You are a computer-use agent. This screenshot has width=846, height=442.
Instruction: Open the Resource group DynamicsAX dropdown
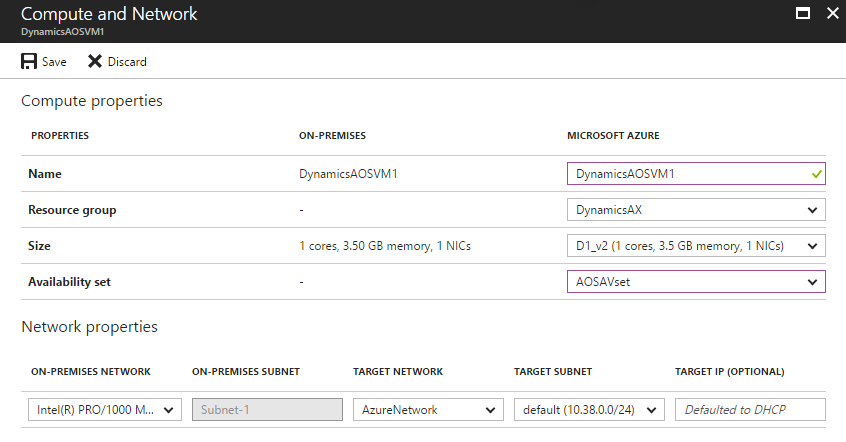click(x=696, y=210)
